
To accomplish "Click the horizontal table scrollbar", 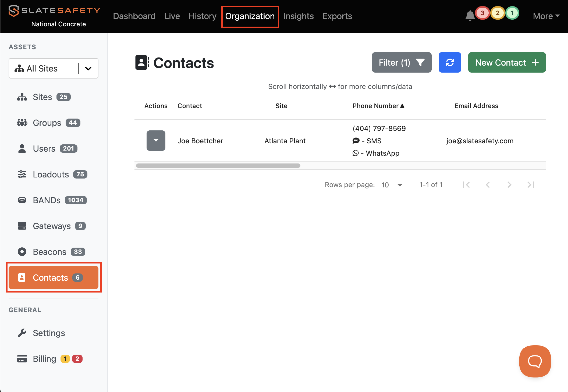I will tap(218, 166).
